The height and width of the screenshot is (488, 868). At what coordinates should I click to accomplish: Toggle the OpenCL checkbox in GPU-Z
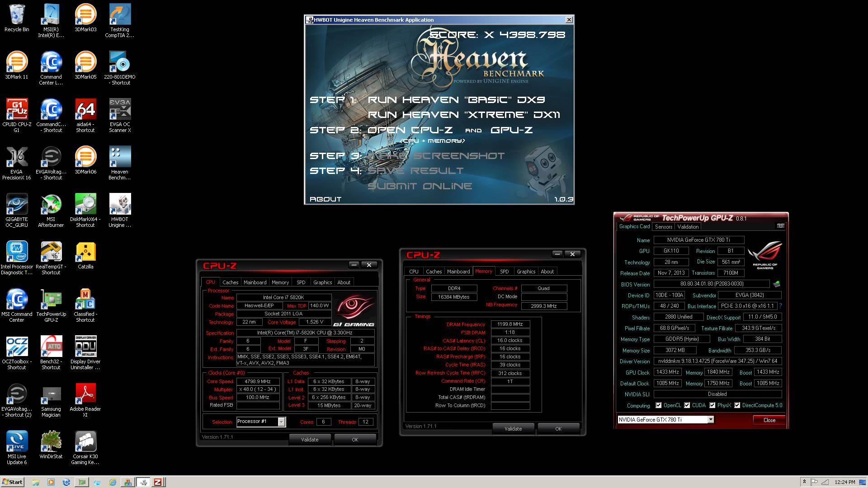(x=659, y=405)
